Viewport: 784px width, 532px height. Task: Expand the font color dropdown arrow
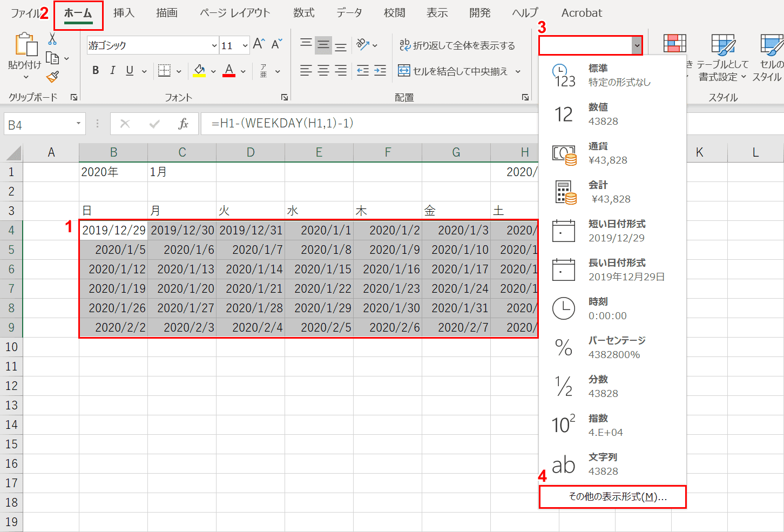point(243,71)
